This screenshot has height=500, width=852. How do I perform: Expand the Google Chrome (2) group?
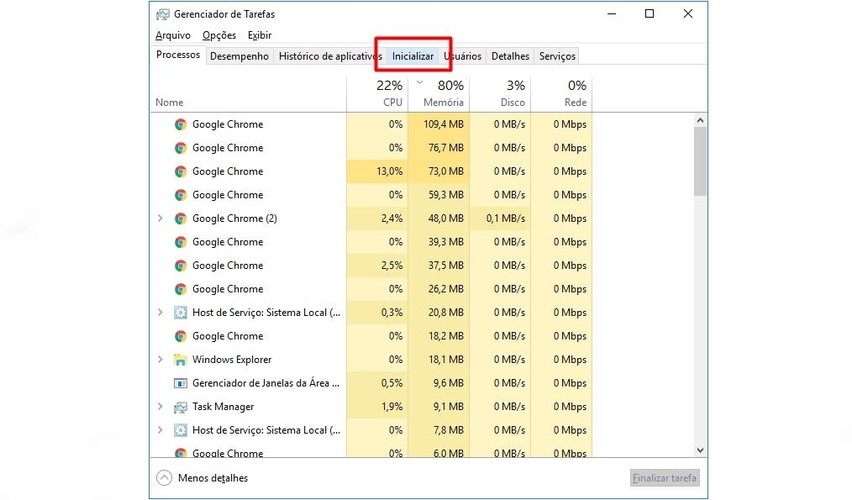point(160,218)
